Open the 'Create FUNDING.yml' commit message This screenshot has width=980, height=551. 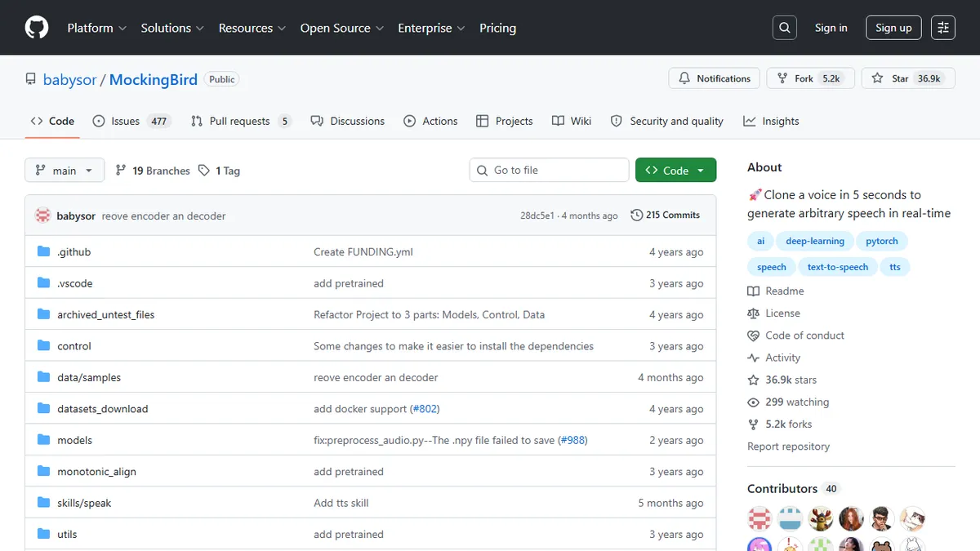(363, 252)
